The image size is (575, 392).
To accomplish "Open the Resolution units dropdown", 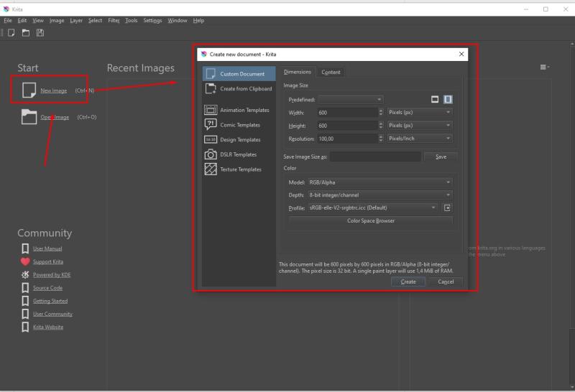I will pyautogui.click(x=420, y=139).
